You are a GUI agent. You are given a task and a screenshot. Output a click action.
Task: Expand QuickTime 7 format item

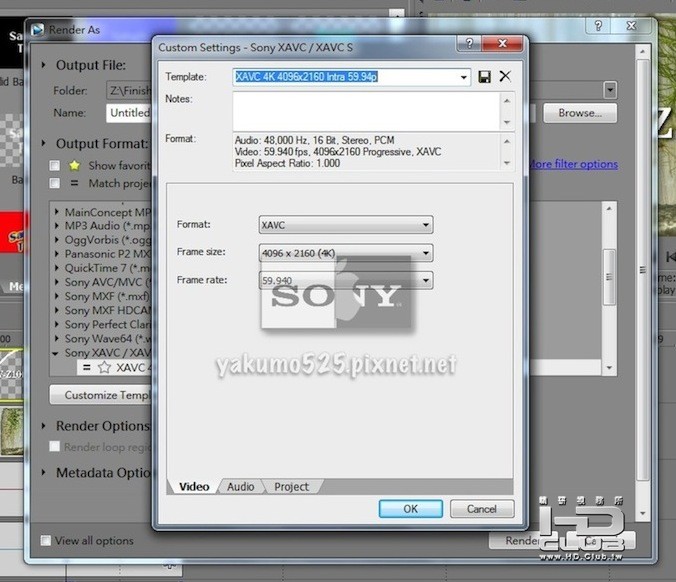coord(56,268)
